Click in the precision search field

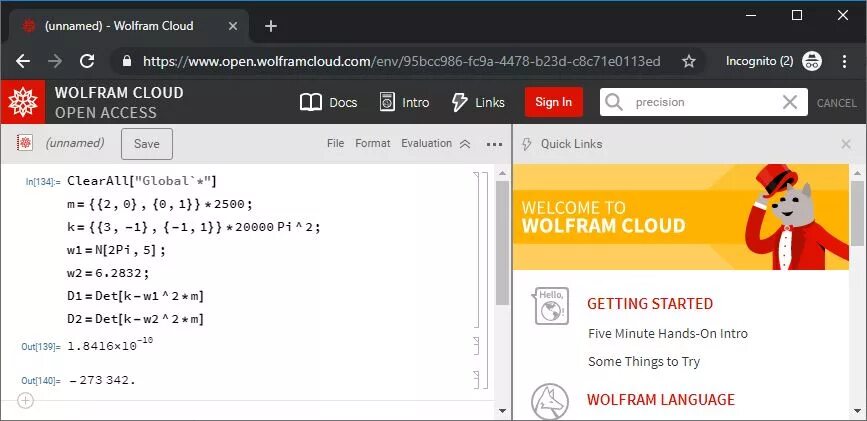click(x=702, y=102)
